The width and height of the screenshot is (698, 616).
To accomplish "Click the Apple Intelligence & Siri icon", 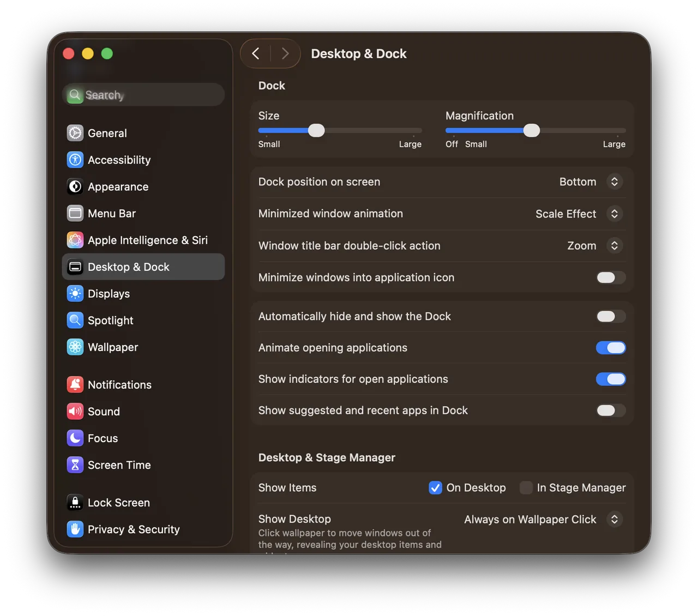I will [75, 240].
